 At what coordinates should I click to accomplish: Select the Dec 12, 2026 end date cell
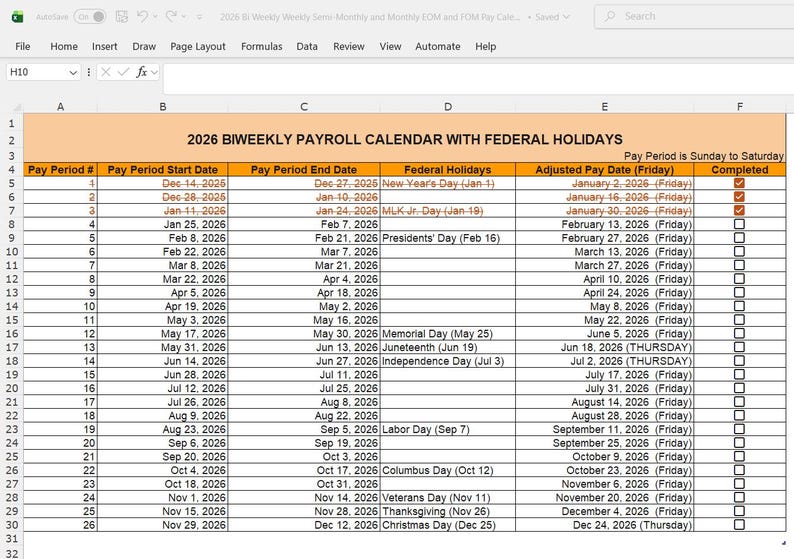[304, 525]
